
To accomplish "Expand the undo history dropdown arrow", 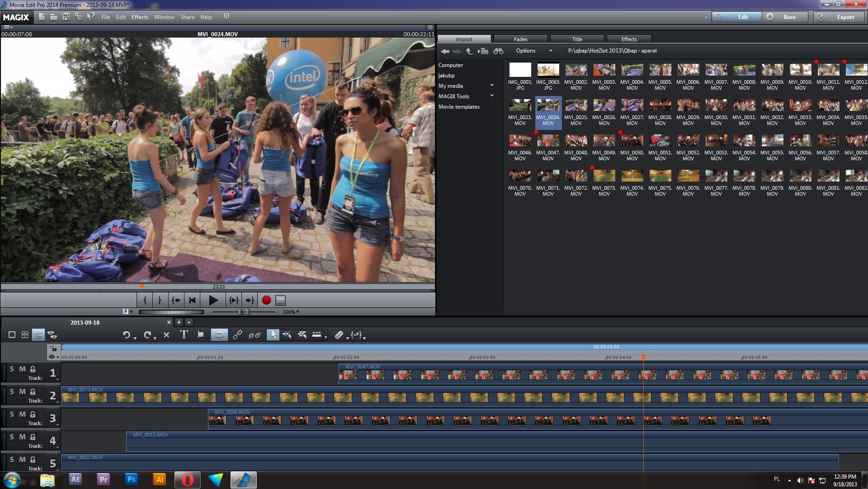I will pyautogui.click(x=135, y=337).
